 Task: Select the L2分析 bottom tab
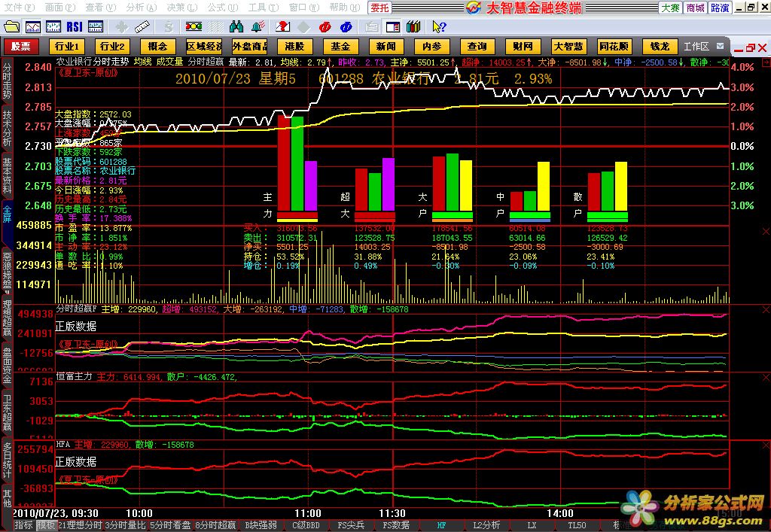pyautogui.click(x=486, y=525)
